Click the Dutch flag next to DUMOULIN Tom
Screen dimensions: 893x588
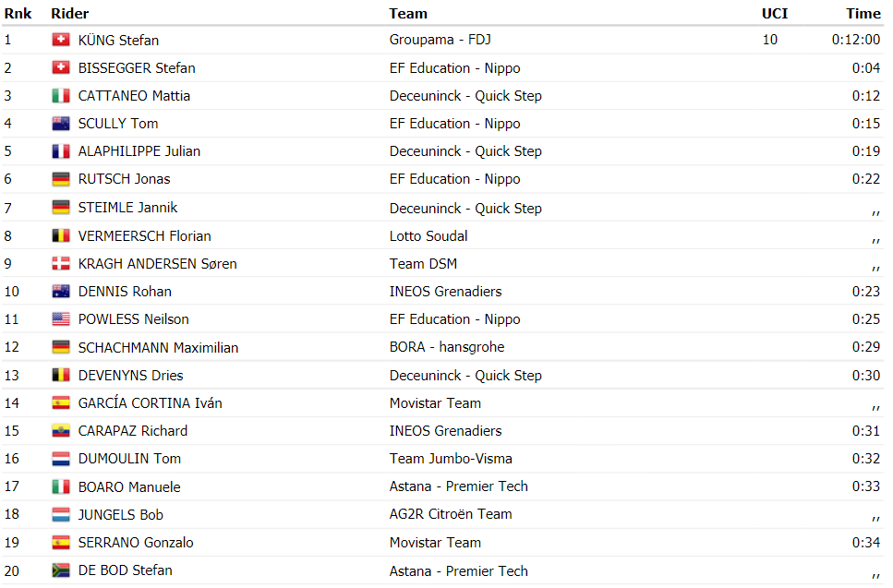(x=60, y=459)
